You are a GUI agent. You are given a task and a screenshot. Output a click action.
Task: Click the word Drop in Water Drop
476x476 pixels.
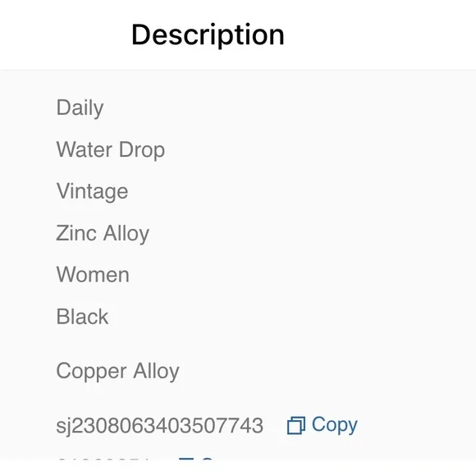click(142, 150)
